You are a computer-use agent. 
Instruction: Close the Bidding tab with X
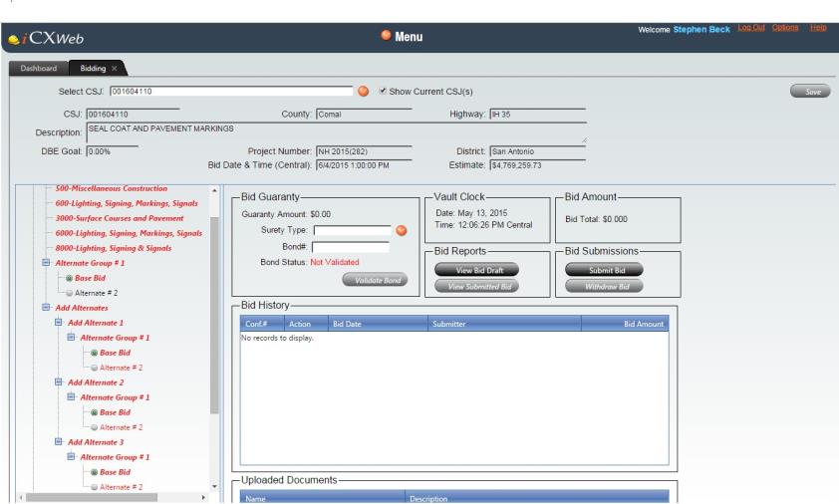[x=115, y=69]
